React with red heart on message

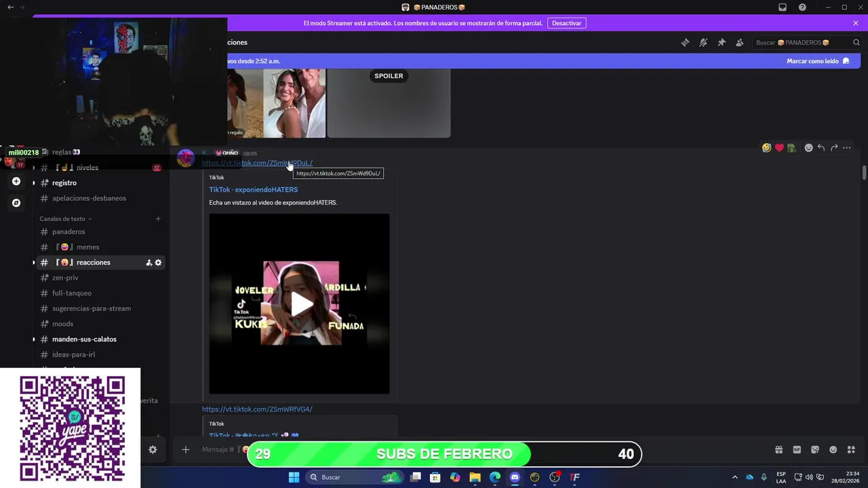pyautogui.click(x=779, y=148)
